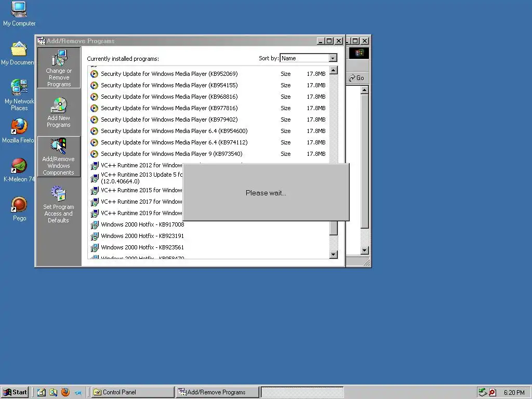This screenshot has width=532, height=399.
Task: Click the KB954155 entry's icon
Action: pos(94,86)
